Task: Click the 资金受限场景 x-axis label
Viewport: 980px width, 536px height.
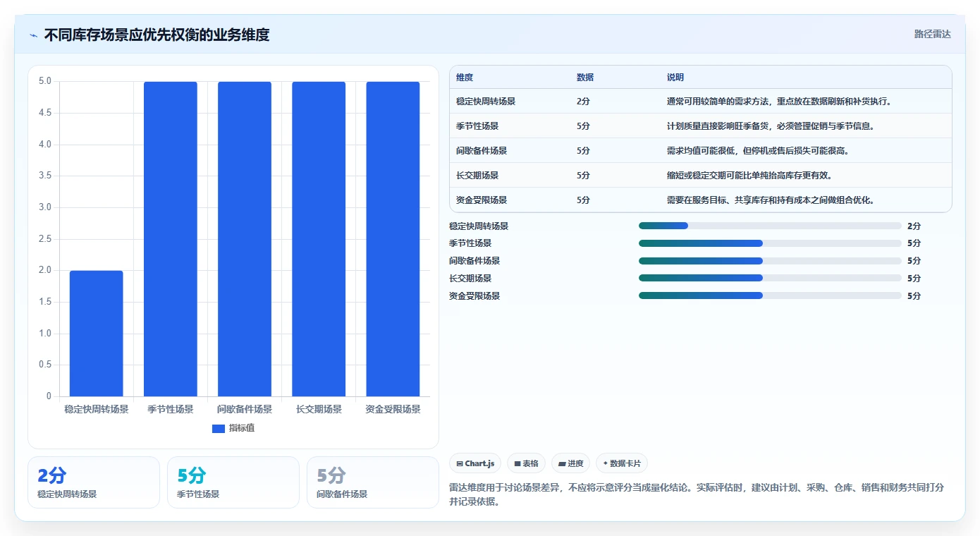Action: coord(393,409)
